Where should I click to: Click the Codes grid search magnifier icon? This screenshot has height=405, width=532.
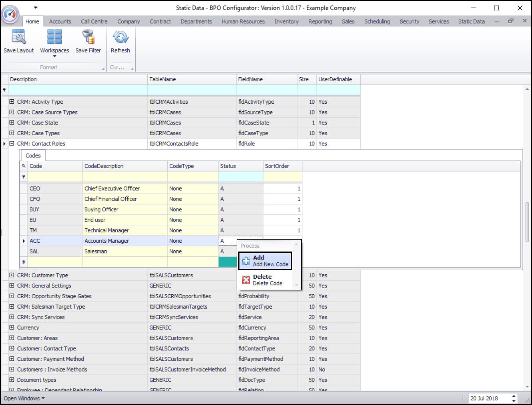tap(24, 166)
